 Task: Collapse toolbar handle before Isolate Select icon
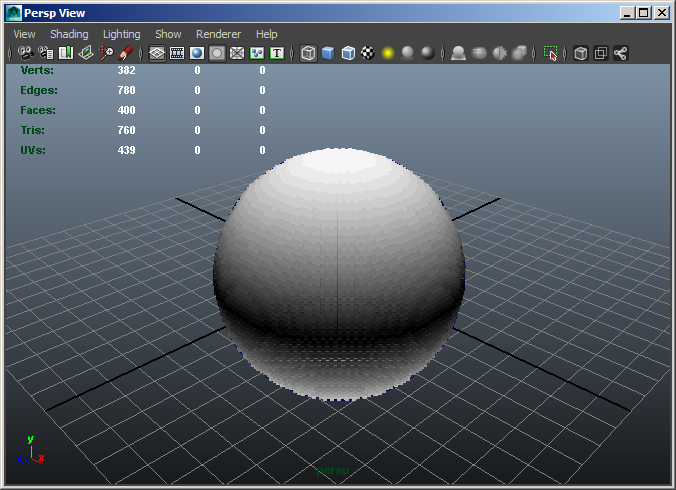pyautogui.click(x=534, y=53)
